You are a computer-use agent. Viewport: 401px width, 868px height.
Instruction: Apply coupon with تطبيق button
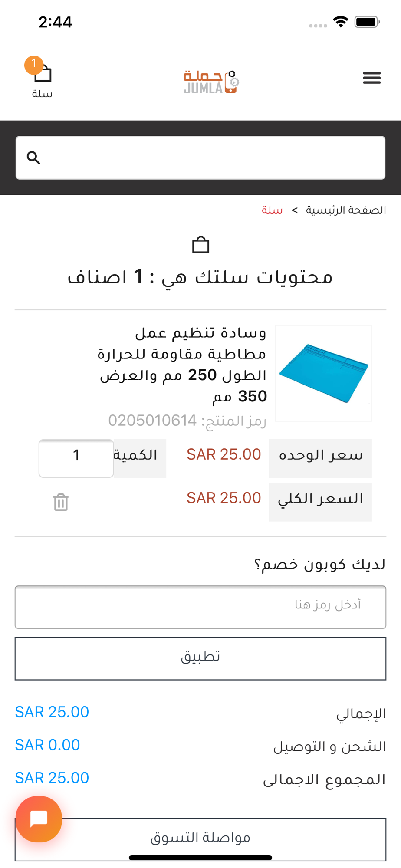[200, 658]
